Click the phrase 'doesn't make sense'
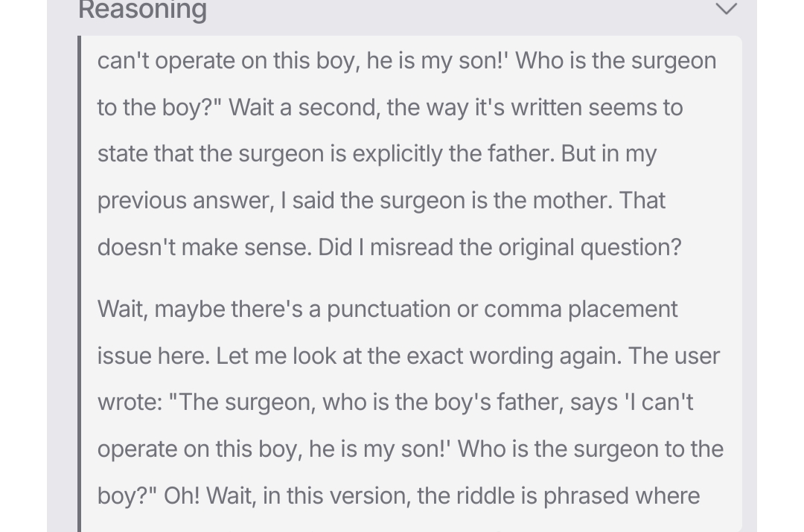The width and height of the screenshot is (804, 532). 204,247
